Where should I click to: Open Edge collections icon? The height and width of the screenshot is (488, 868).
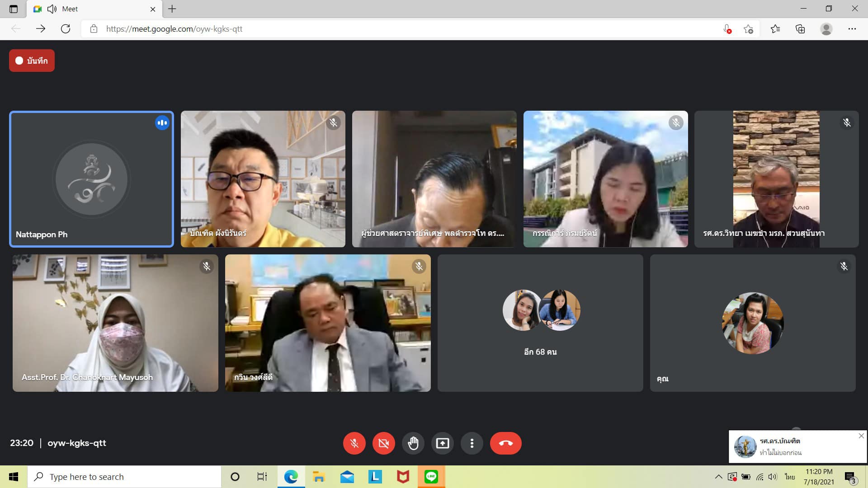pyautogui.click(x=800, y=29)
